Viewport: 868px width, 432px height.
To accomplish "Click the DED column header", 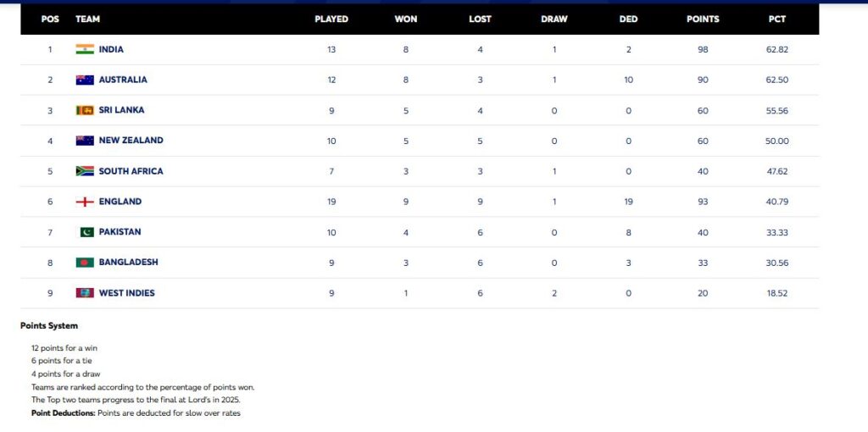I will tap(628, 19).
